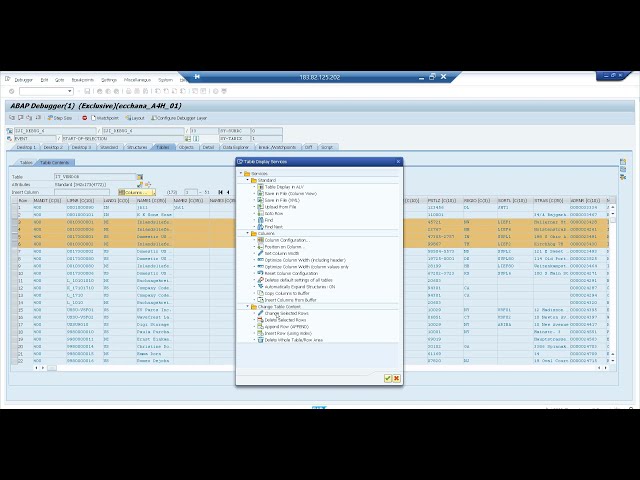Select table row 1 via row selector
This screenshot has height=480, width=640.
coord(14,207)
